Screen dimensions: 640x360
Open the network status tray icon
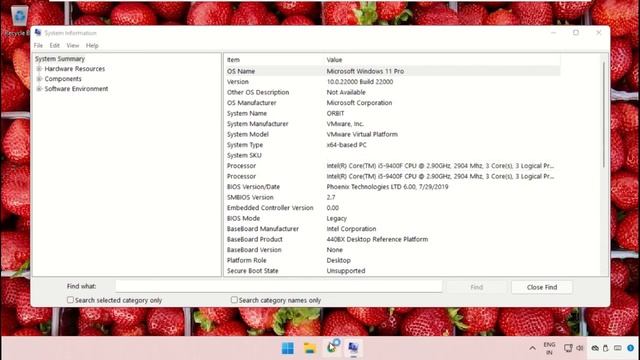coord(568,348)
